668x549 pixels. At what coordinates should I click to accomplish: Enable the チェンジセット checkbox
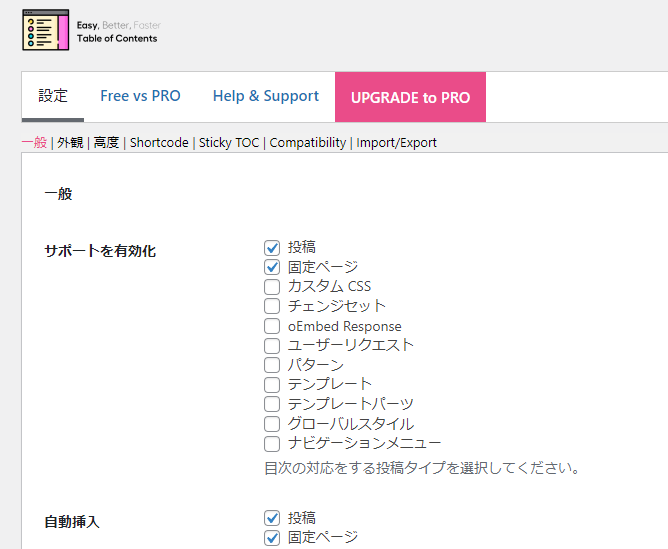click(272, 306)
